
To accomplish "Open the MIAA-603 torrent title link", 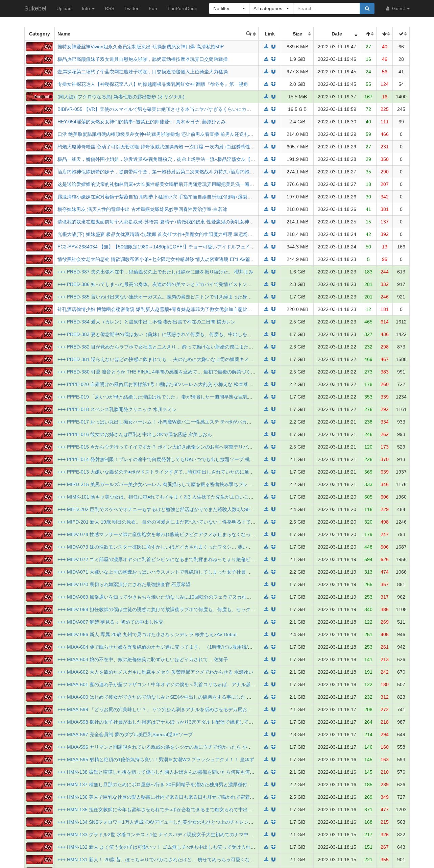I will click(143, 659).
